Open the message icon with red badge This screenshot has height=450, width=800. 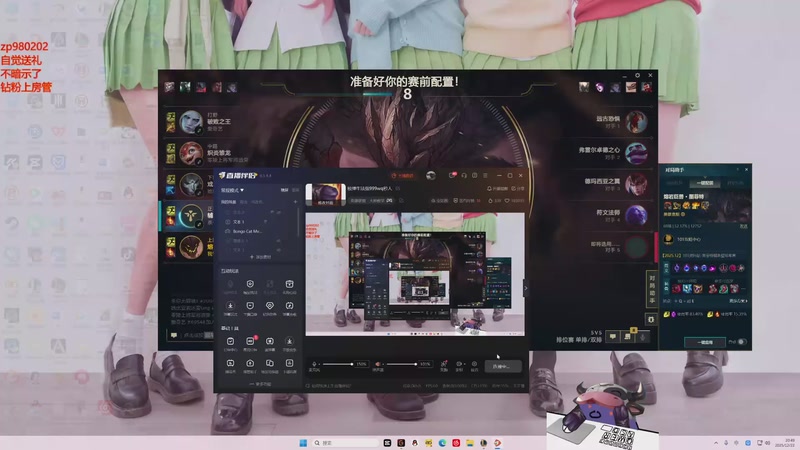[x=452, y=175]
